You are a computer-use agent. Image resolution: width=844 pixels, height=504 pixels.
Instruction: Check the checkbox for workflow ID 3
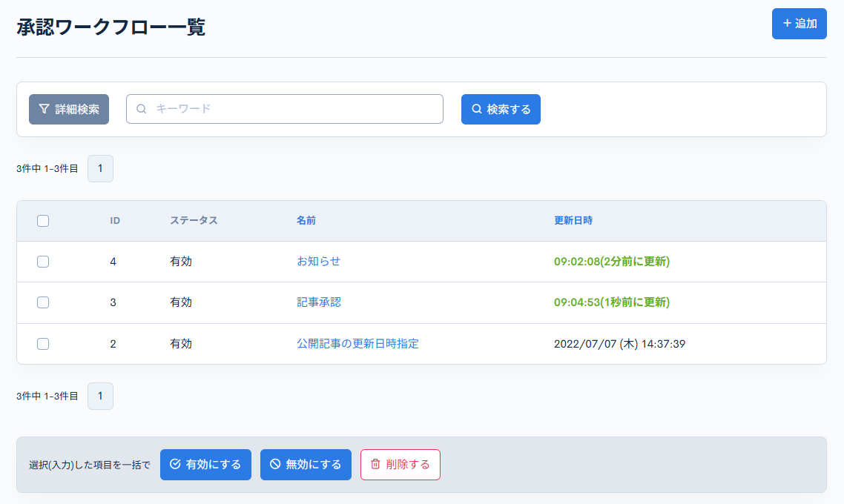(x=43, y=302)
